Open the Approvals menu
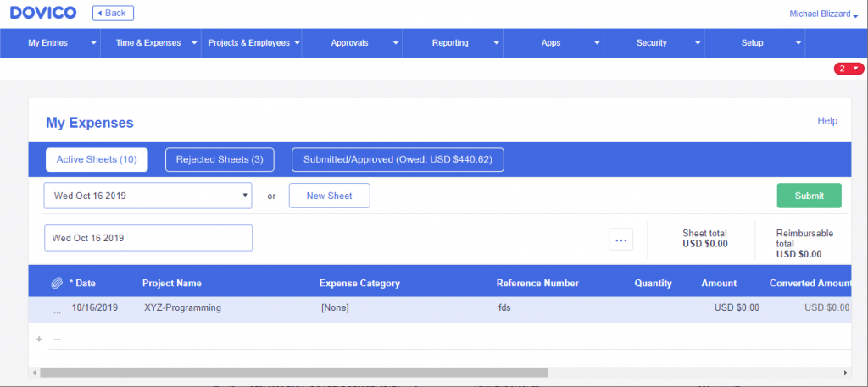The image size is (868, 387). (x=352, y=43)
